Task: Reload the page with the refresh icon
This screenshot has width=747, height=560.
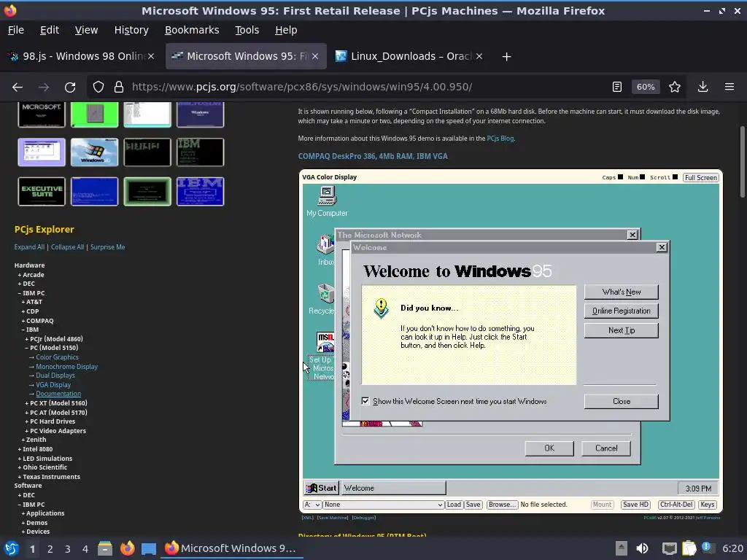Action: pyautogui.click(x=70, y=87)
